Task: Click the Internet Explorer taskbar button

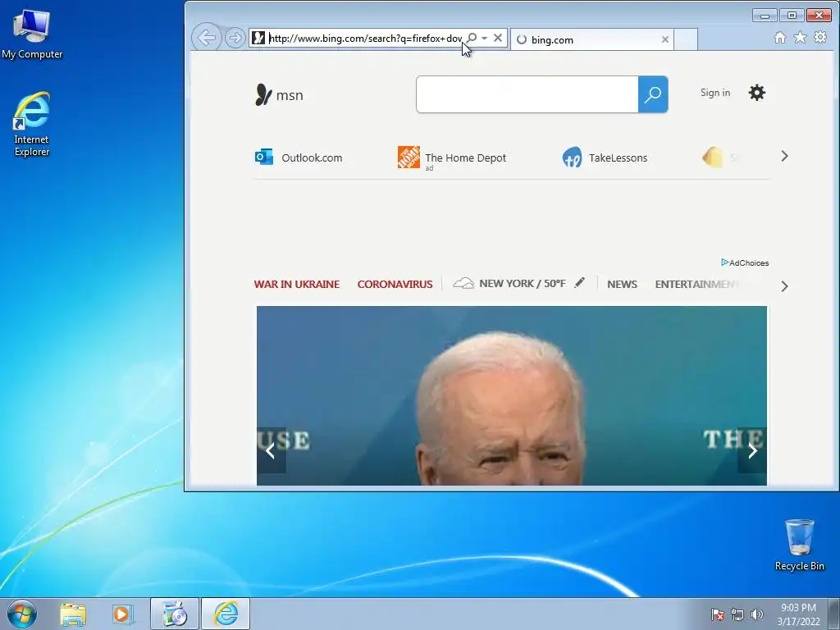Action: [x=226, y=614]
